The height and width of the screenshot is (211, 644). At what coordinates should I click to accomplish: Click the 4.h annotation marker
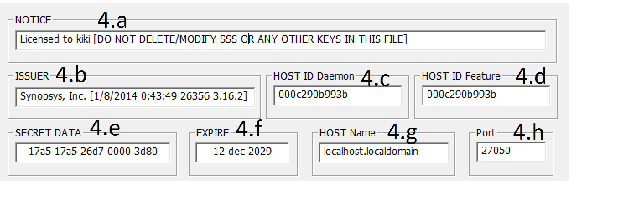pyautogui.click(x=528, y=132)
